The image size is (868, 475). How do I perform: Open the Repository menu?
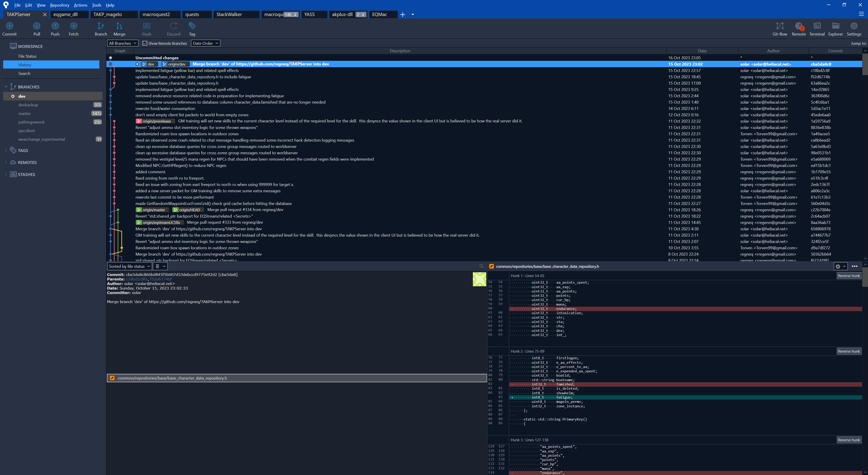tap(59, 5)
